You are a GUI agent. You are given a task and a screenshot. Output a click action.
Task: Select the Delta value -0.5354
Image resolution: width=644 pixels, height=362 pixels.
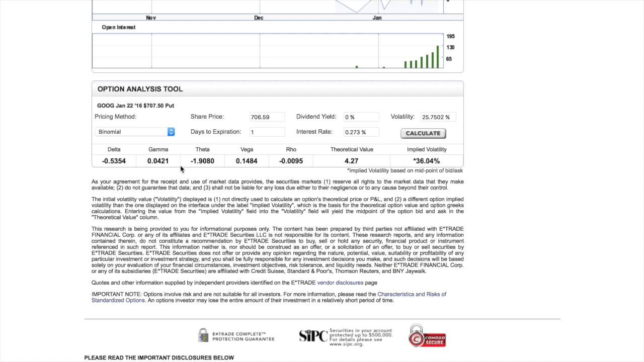[x=114, y=161]
